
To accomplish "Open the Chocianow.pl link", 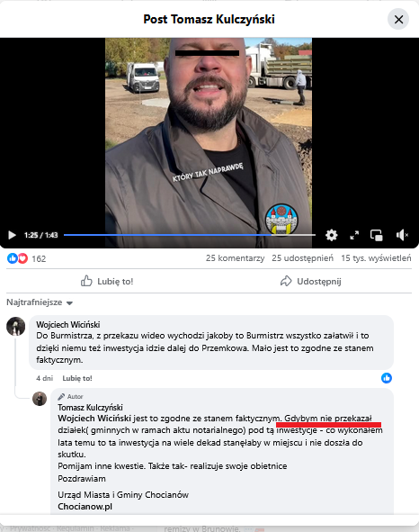I will point(85,507).
